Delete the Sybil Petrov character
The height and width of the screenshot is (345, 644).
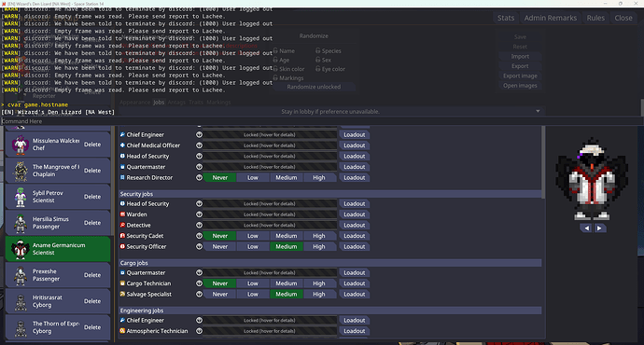tap(92, 197)
